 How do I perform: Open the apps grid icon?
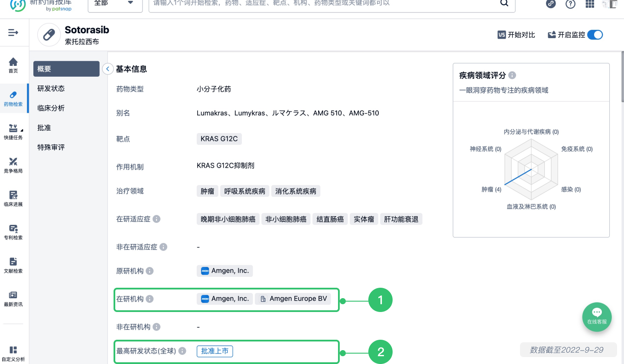[590, 4]
